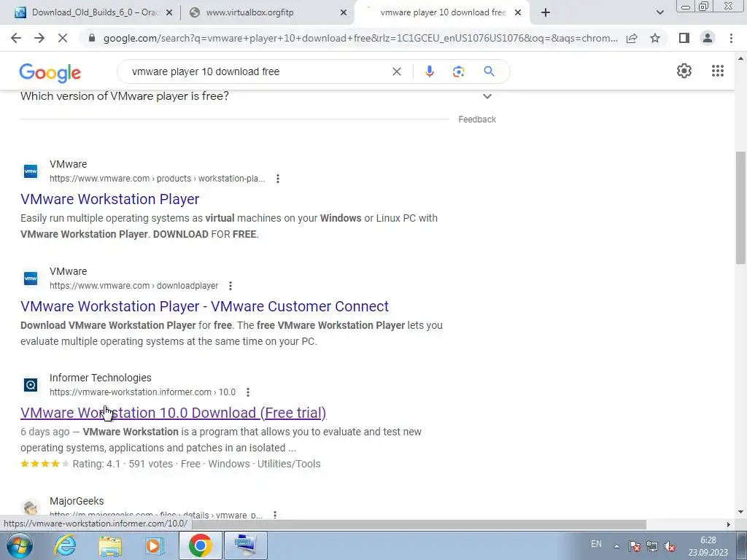
Task: Click the MajorGeeks site name
Action: [77, 501]
